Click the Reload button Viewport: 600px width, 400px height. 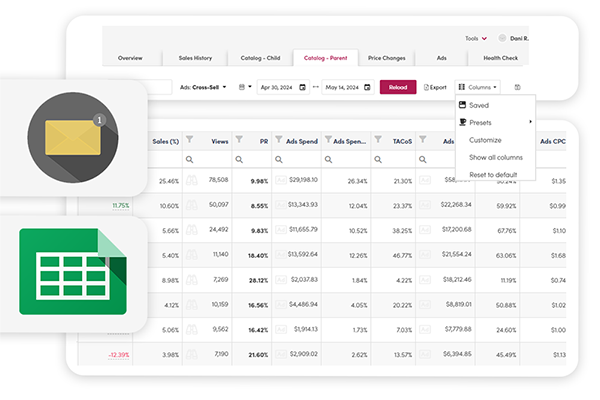398,87
